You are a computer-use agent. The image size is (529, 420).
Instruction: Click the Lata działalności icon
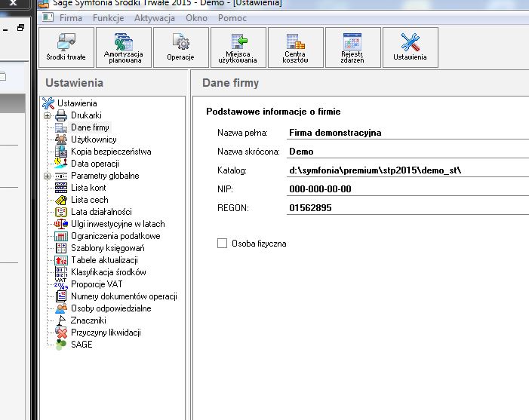click(x=61, y=212)
